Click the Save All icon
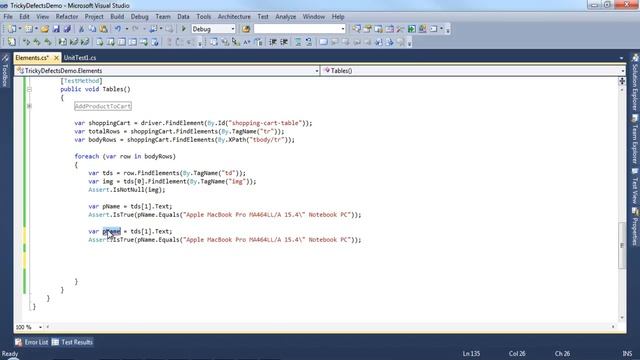Screen dimensions: 640x360 [x=67, y=29]
